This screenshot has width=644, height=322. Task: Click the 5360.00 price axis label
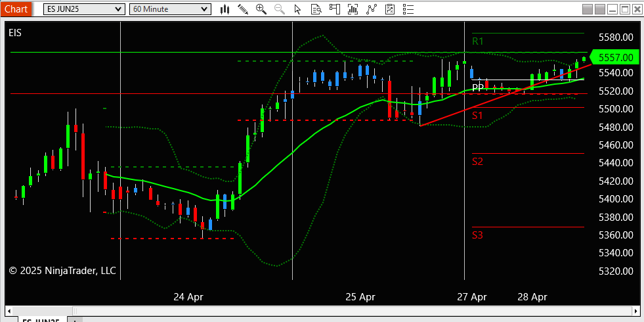pos(616,235)
